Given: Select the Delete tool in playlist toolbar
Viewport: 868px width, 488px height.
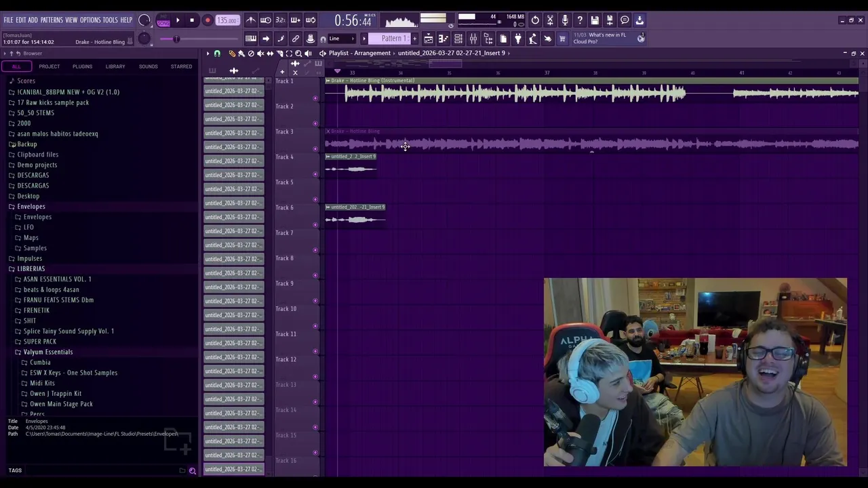Looking at the screenshot, I should click(251, 54).
